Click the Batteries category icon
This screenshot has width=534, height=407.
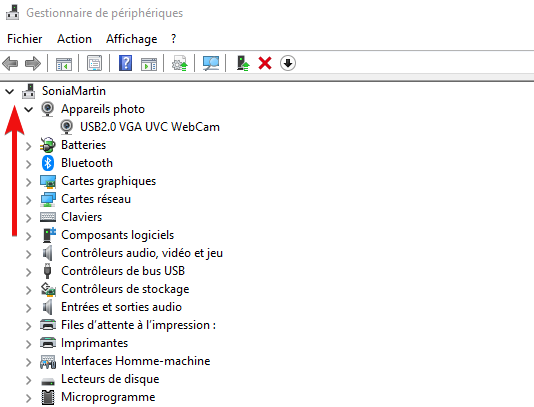pos(48,145)
